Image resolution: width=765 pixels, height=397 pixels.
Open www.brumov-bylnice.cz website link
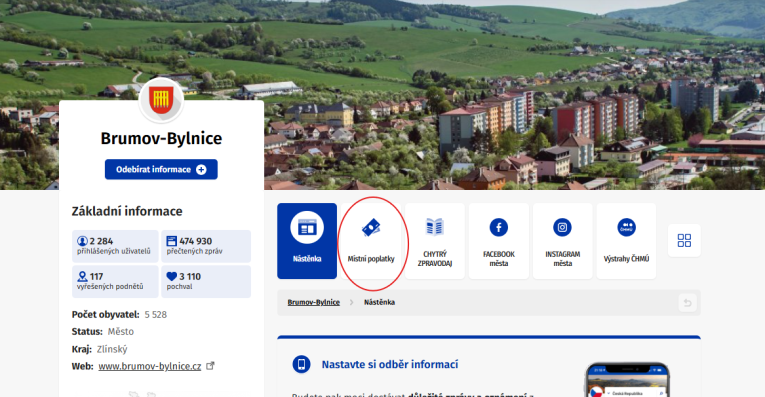[150, 366]
